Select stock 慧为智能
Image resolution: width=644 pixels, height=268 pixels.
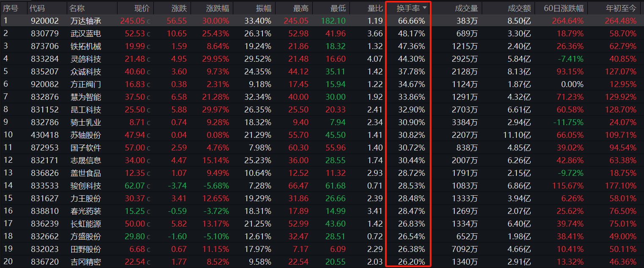[86, 97]
